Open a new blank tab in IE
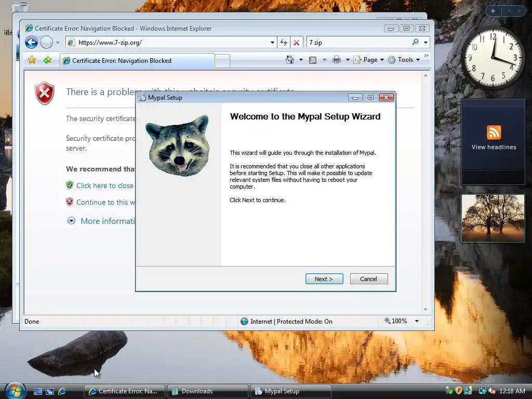 click(x=222, y=61)
